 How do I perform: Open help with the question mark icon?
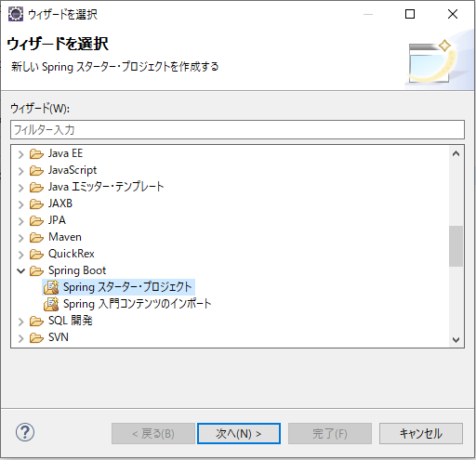point(25,432)
